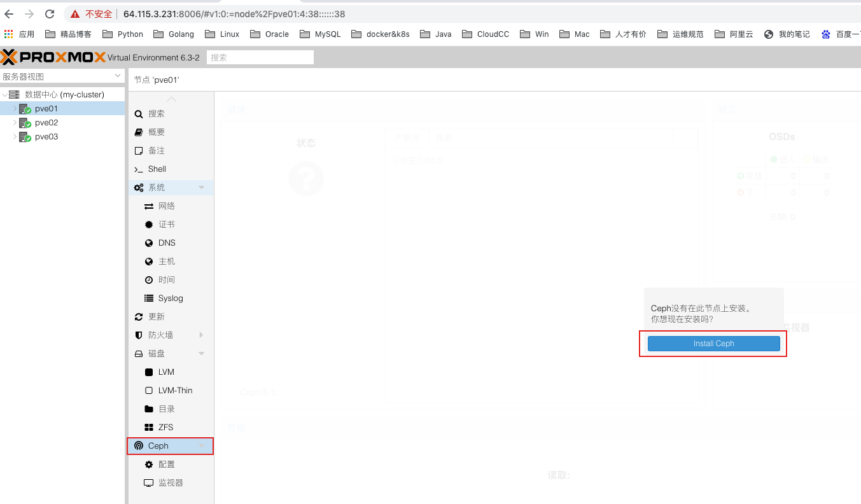Collapse the Ceph submenu arrow
The width and height of the screenshot is (861, 504).
(202, 446)
